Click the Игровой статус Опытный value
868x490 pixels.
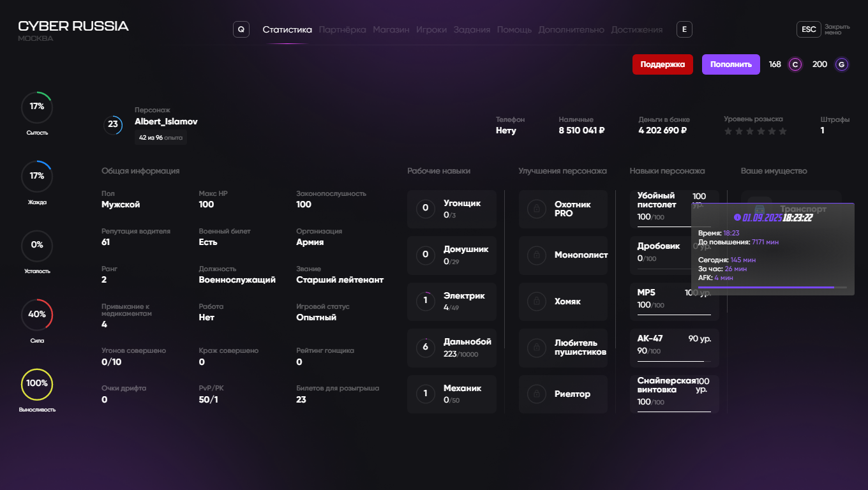(x=317, y=317)
